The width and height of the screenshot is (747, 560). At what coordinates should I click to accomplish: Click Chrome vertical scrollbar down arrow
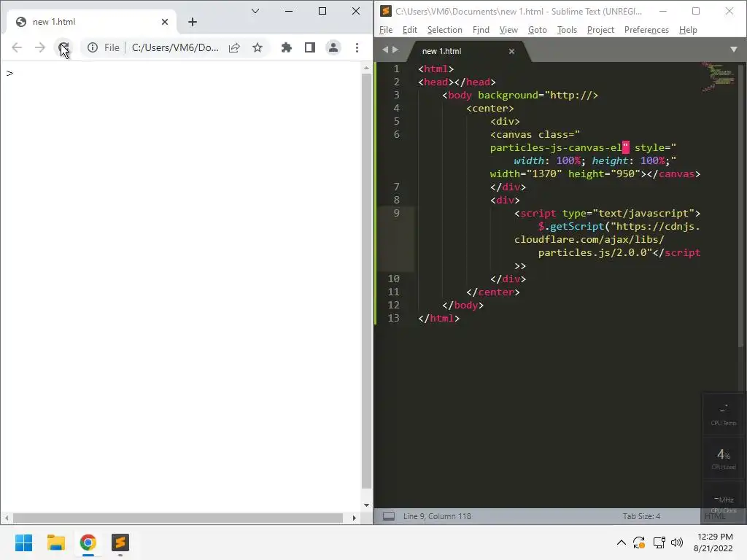(366, 505)
